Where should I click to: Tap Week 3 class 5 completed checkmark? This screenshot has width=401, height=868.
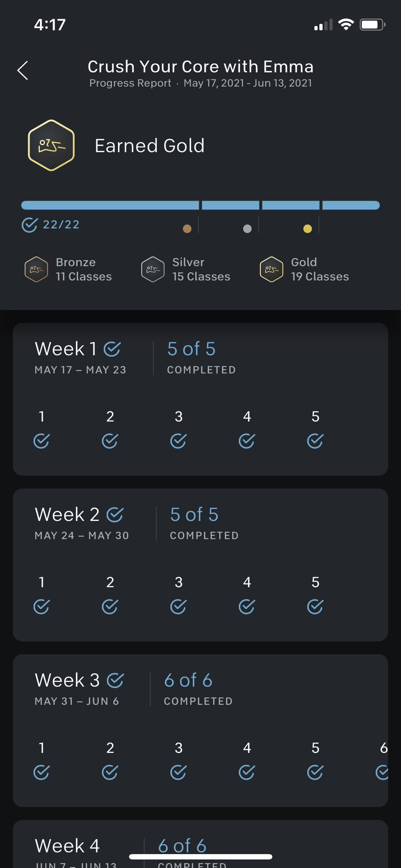point(315,773)
